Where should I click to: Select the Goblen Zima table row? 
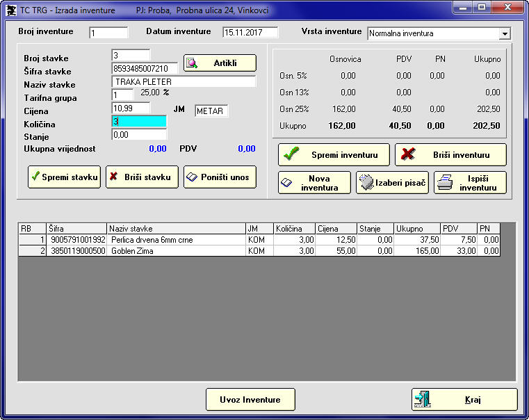point(177,251)
